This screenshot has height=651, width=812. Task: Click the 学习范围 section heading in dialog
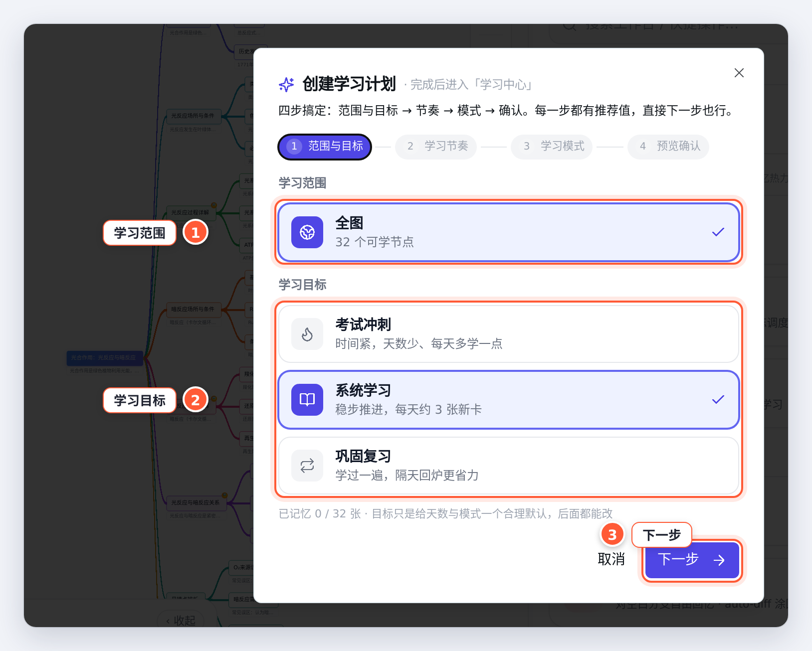pos(302,183)
